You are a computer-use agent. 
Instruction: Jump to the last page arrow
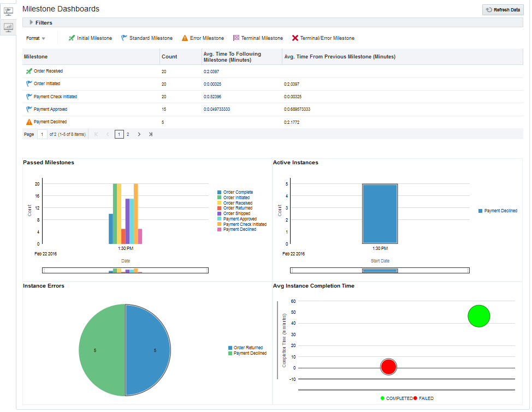coord(151,134)
